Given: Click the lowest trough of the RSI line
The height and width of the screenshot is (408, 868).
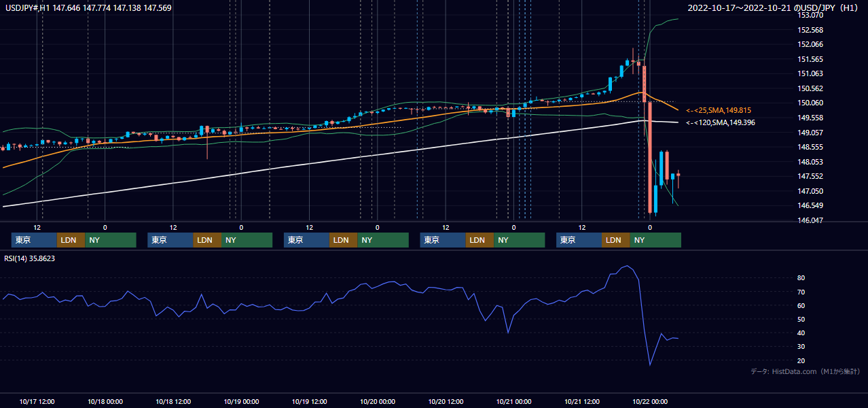Looking at the screenshot, I should 650,365.
